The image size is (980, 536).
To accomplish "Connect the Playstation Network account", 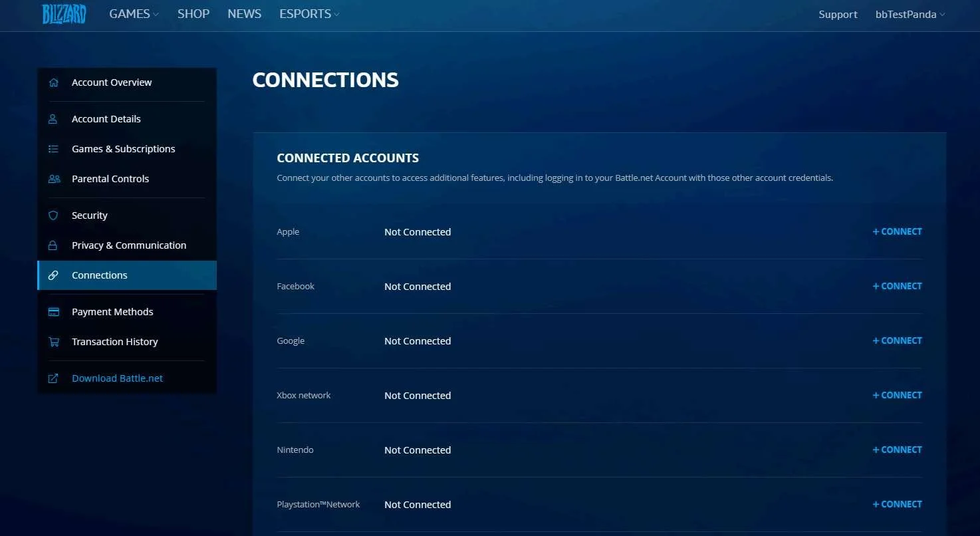I will [897, 504].
